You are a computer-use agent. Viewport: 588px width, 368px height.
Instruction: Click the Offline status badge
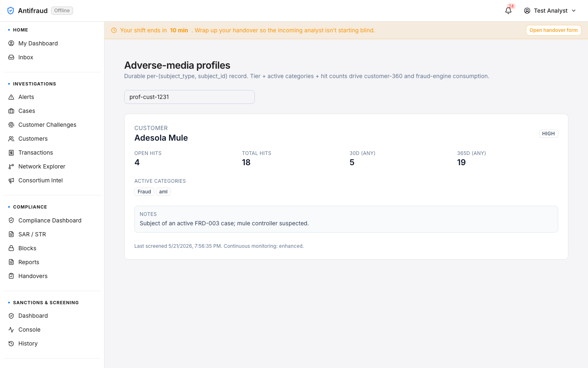[62, 11]
